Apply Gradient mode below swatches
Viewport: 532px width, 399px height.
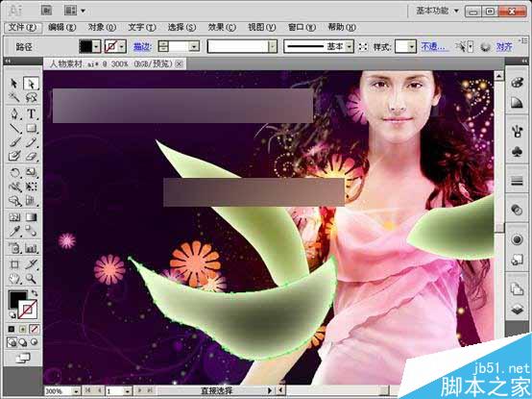click(x=23, y=329)
